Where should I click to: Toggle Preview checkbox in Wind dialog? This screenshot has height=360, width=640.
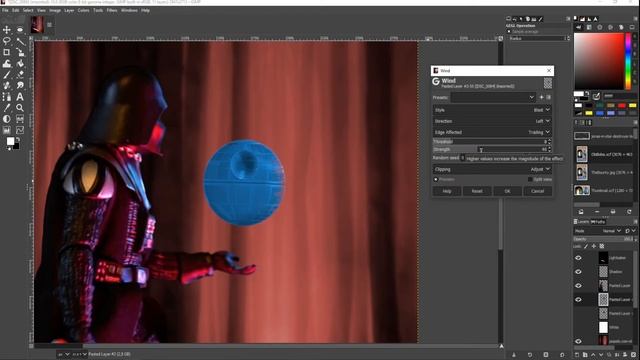point(436,180)
